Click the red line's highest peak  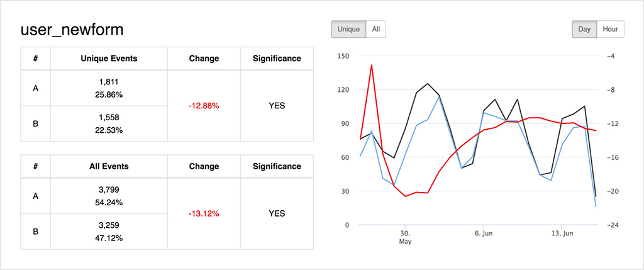point(372,65)
